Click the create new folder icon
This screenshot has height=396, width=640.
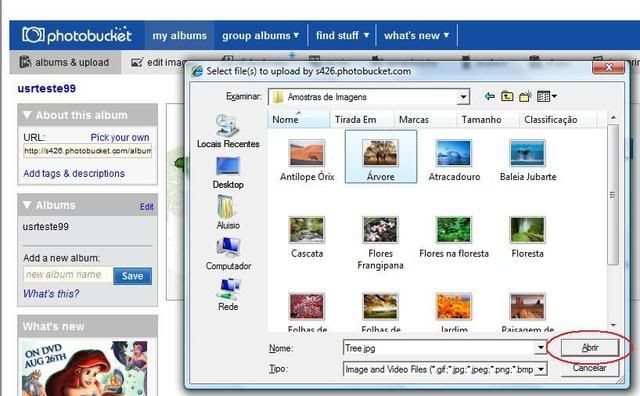click(525, 96)
